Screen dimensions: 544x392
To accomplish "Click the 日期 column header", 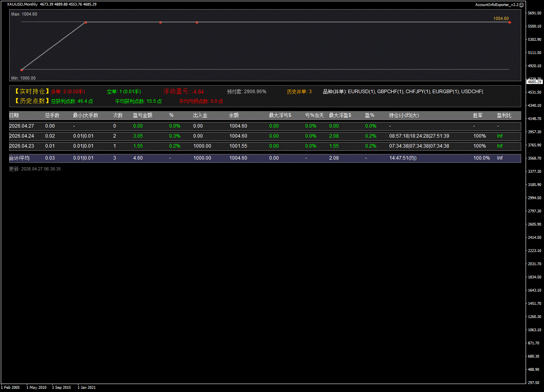I will (14, 115).
